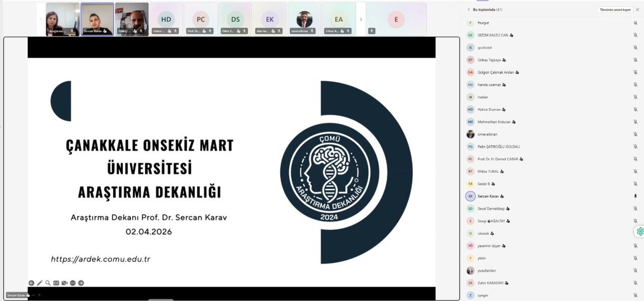Toggle slideshow camera icon
The height and width of the screenshot is (301, 644).
pyautogui.click(x=64, y=283)
